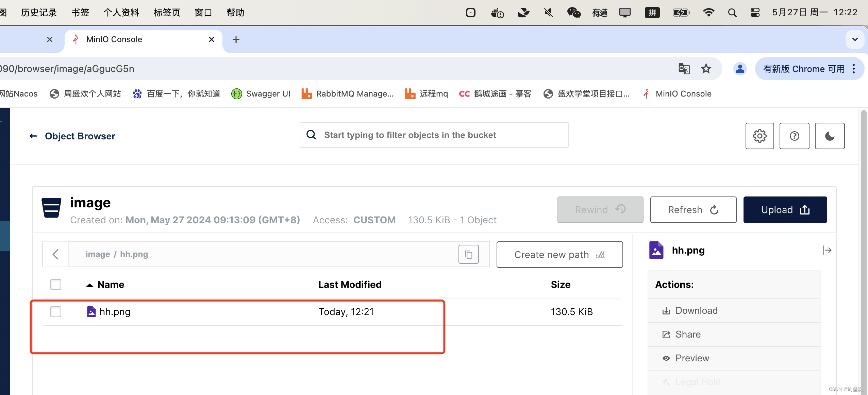Click the Docker menu bar icon
Viewport: 868px width, 395px height.
[497, 13]
